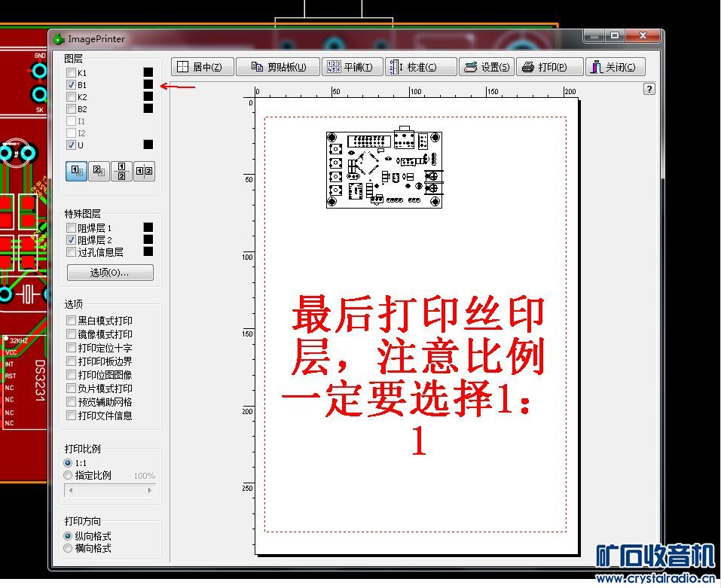Select side-by-side 1|2 layout icon

[x=144, y=172]
